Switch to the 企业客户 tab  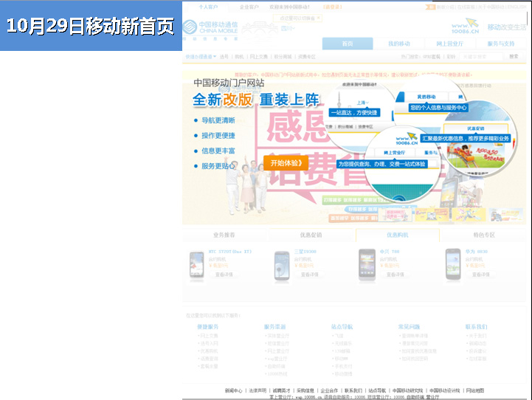249,7
